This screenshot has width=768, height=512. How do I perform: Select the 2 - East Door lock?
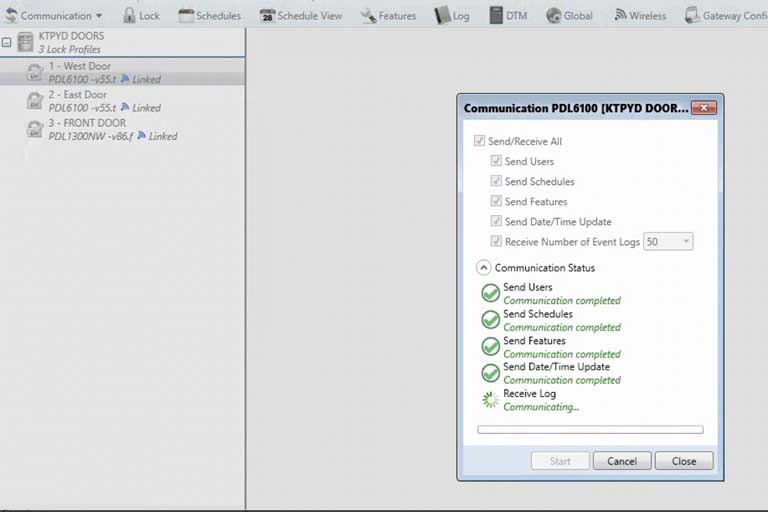(x=78, y=95)
